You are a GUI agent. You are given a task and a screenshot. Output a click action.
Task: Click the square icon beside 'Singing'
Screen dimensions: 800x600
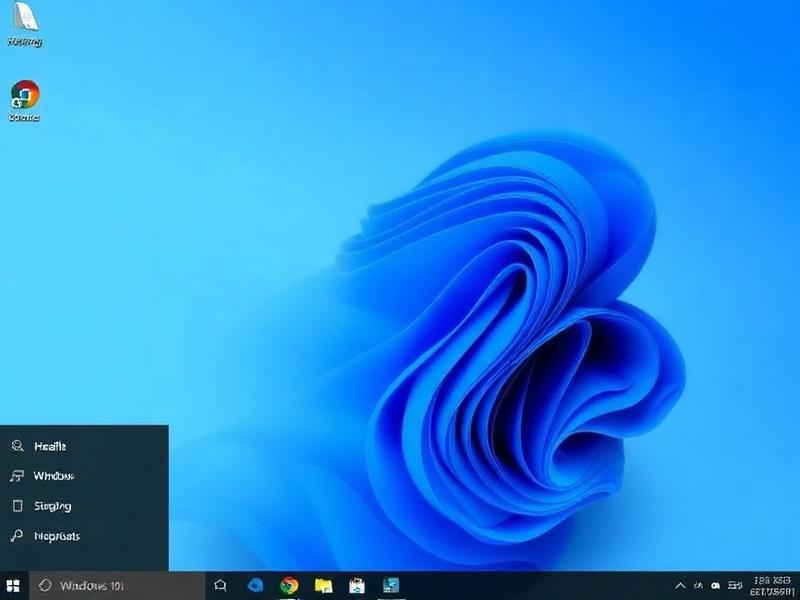click(17, 506)
